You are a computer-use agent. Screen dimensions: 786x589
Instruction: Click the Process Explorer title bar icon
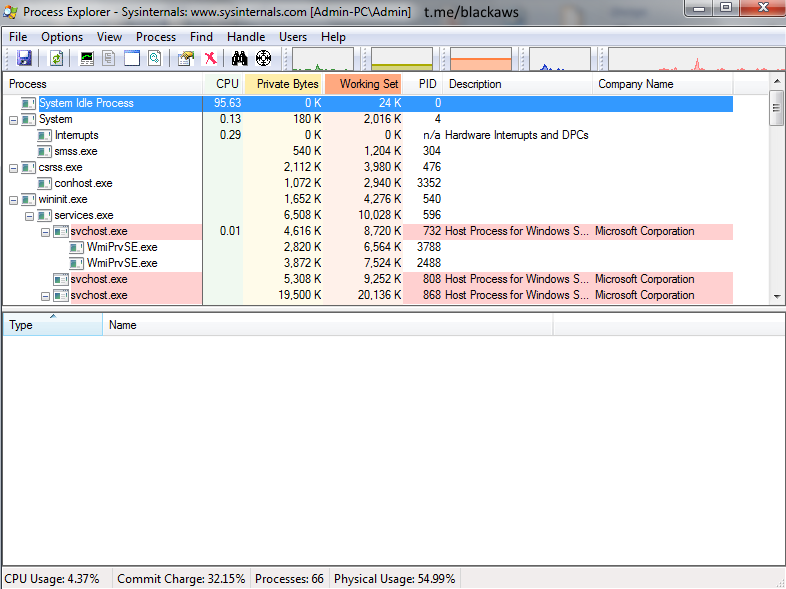pyautogui.click(x=10, y=12)
